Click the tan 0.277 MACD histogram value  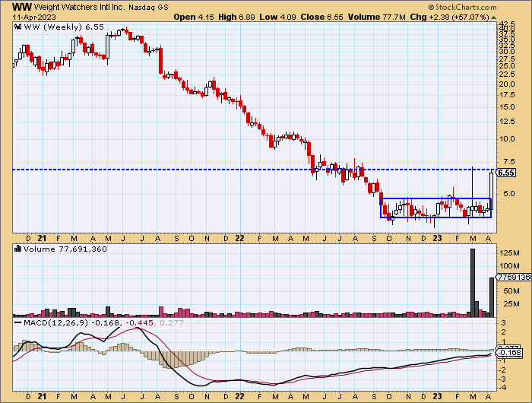tap(172, 323)
